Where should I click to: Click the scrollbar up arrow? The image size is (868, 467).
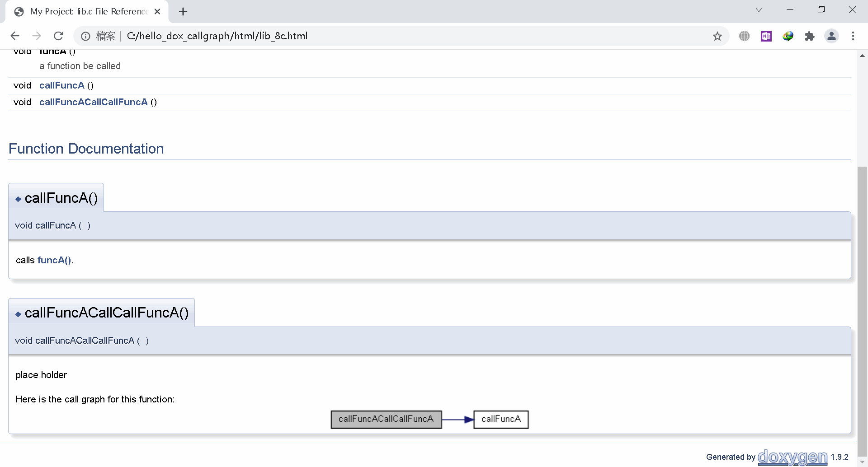862,56
